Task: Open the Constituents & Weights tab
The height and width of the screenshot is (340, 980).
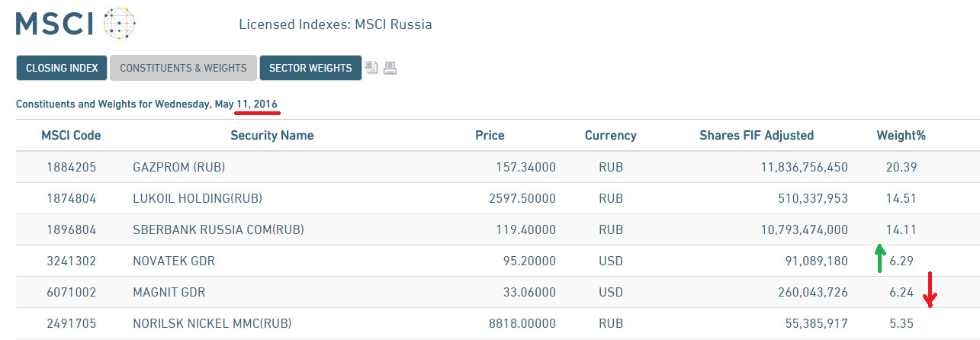Action: [183, 68]
